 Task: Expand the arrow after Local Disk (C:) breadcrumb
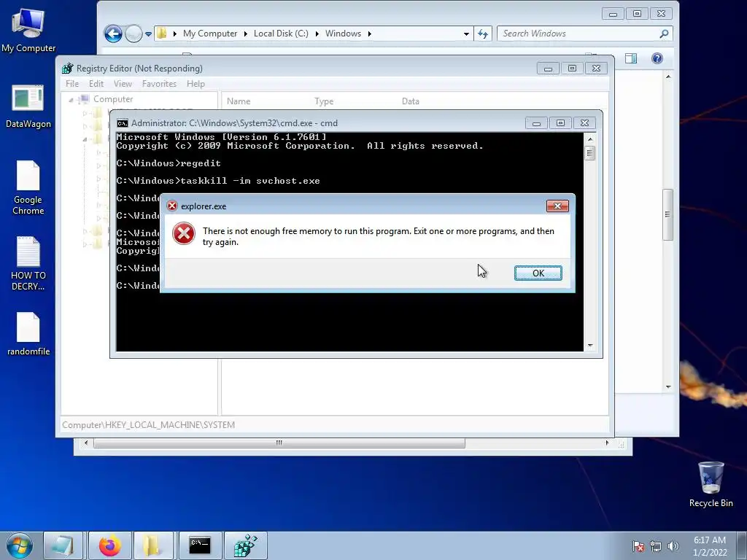[317, 34]
